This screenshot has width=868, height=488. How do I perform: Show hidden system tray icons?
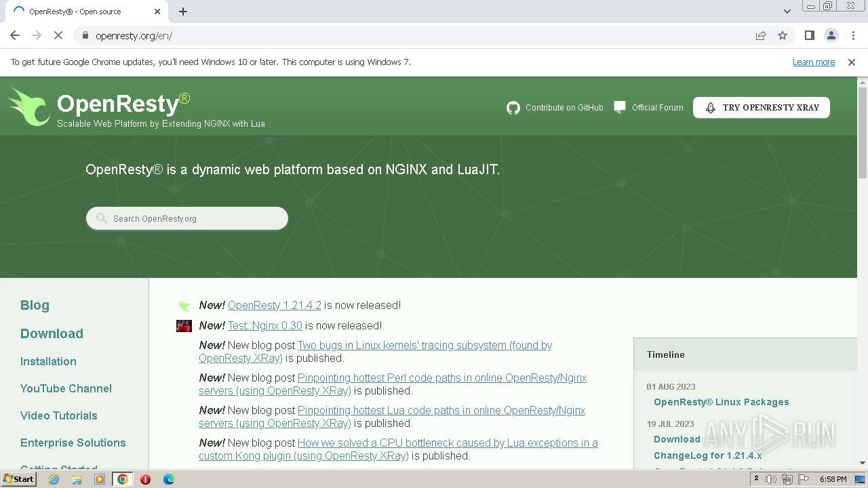pyautogui.click(x=756, y=479)
